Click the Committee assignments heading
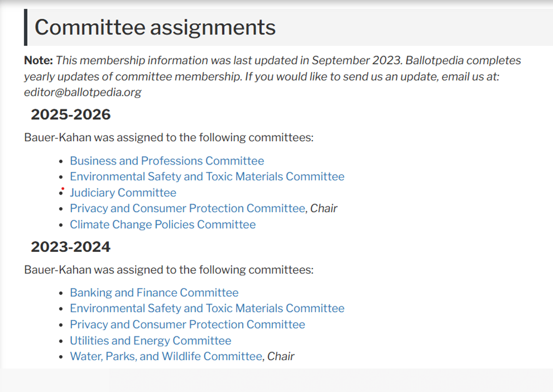This screenshot has width=553, height=392. pos(155,27)
